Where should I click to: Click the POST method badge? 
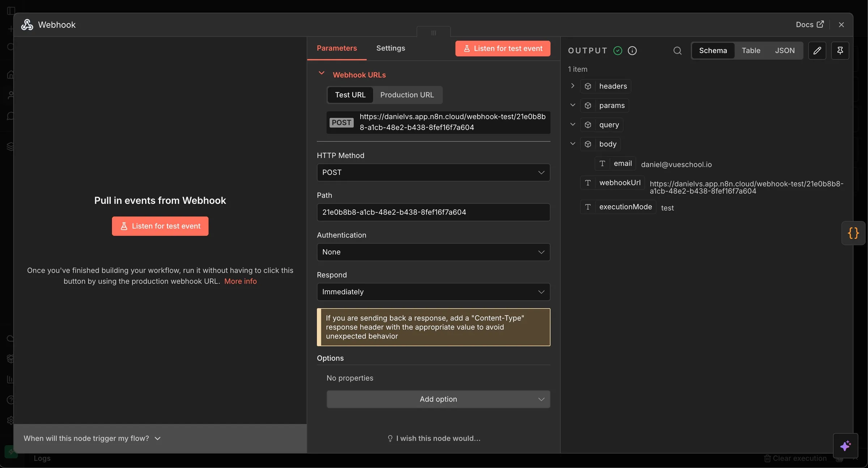click(x=341, y=123)
